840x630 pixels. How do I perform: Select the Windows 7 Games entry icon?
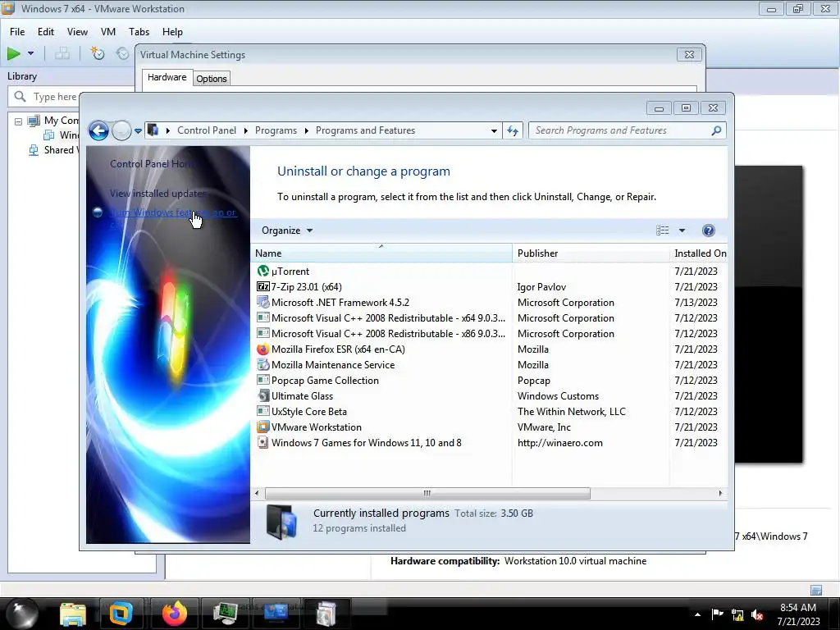click(x=263, y=442)
